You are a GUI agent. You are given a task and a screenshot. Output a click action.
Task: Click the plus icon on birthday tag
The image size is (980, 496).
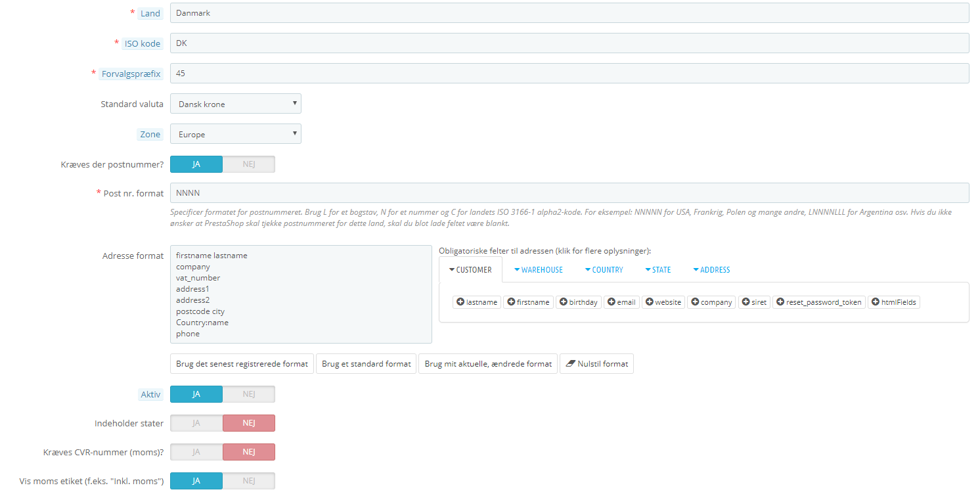563,302
